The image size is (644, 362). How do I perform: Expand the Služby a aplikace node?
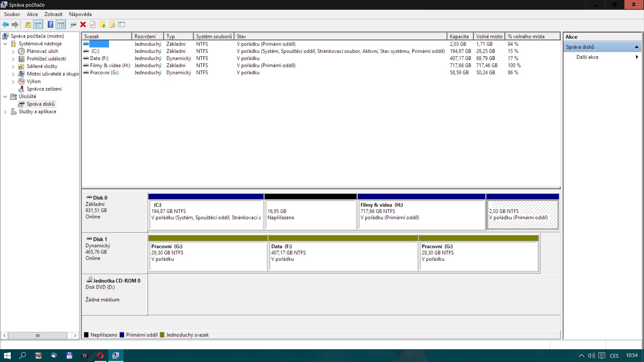pyautogui.click(x=5, y=112)
